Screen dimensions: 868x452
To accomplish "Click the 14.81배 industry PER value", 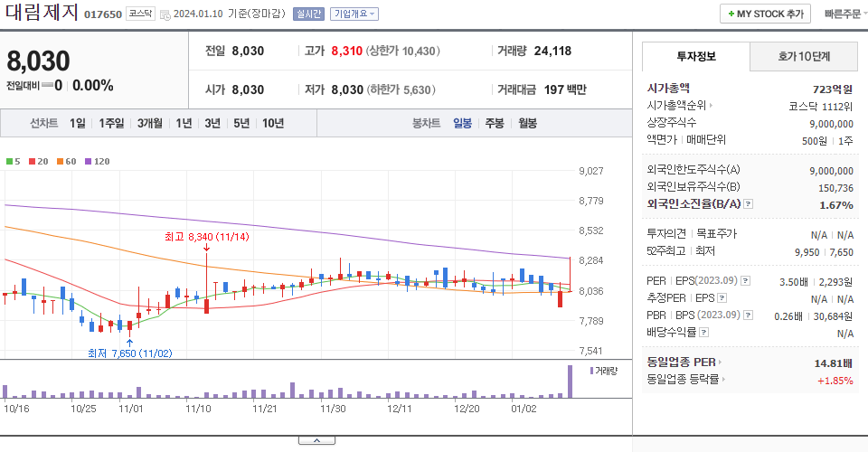I will pyautogui.click(x=833, y=363).
